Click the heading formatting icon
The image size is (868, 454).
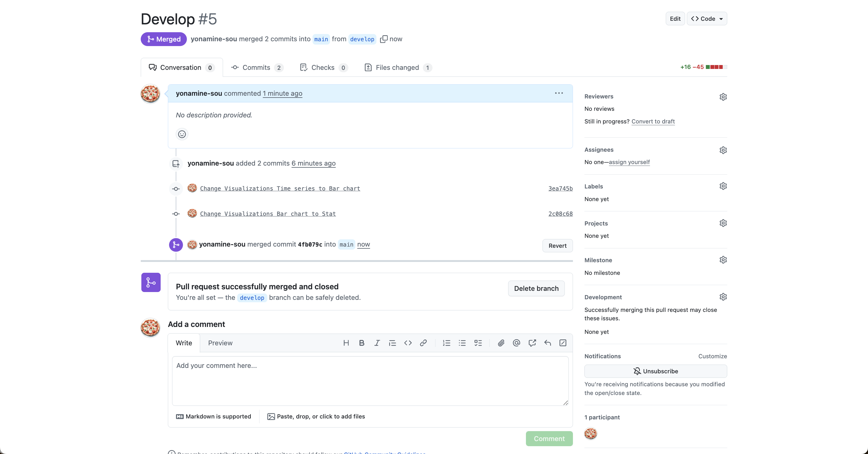click(x=346, y=343)
